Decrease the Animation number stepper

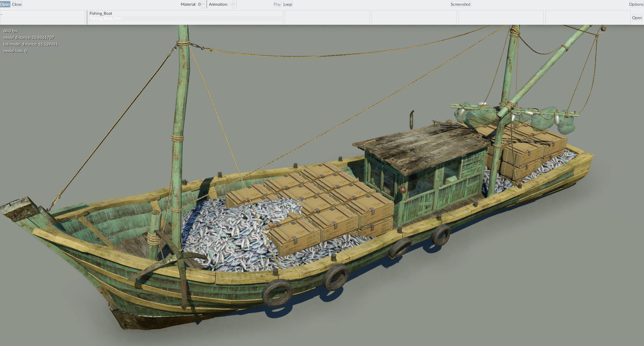point(235,6)
